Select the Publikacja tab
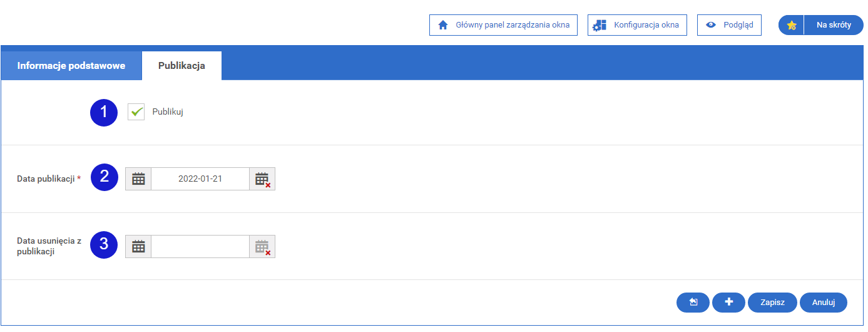This screenshot has width=868, height=332. point(181,65)
